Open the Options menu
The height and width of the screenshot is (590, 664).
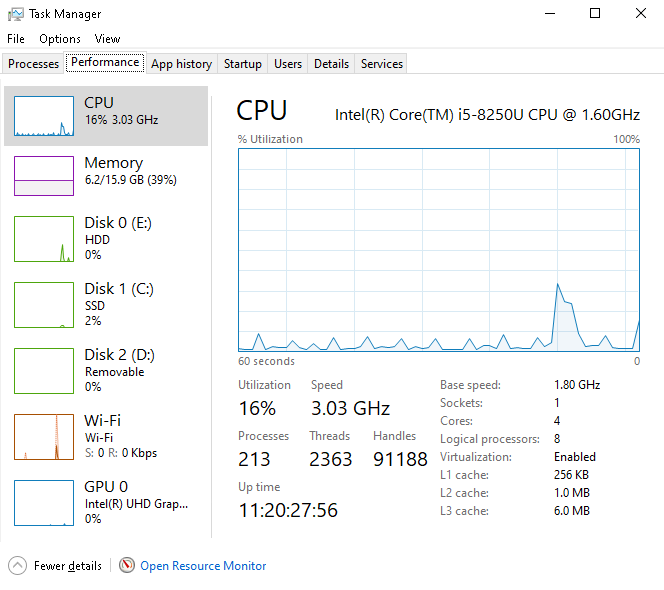pos(60,39)
